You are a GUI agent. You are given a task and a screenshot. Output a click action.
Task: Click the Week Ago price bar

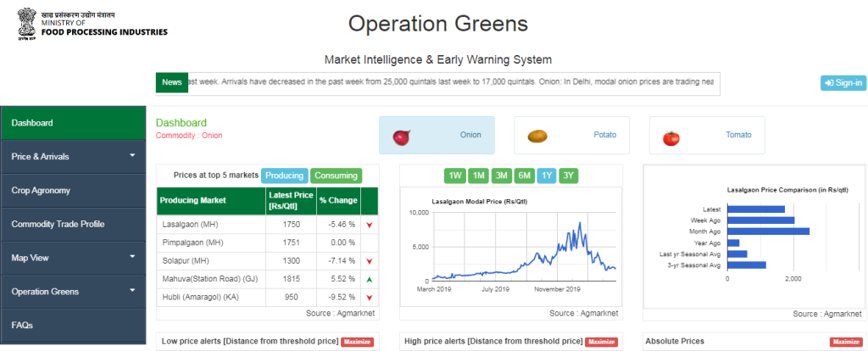(x=760, y=220)
